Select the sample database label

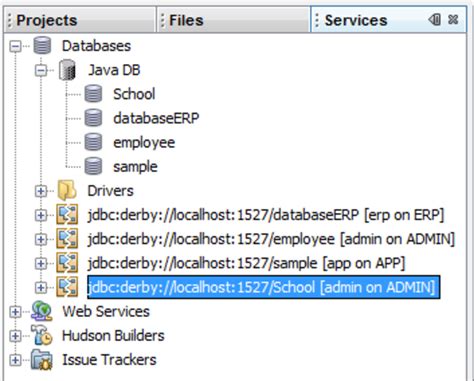(135, 166)
